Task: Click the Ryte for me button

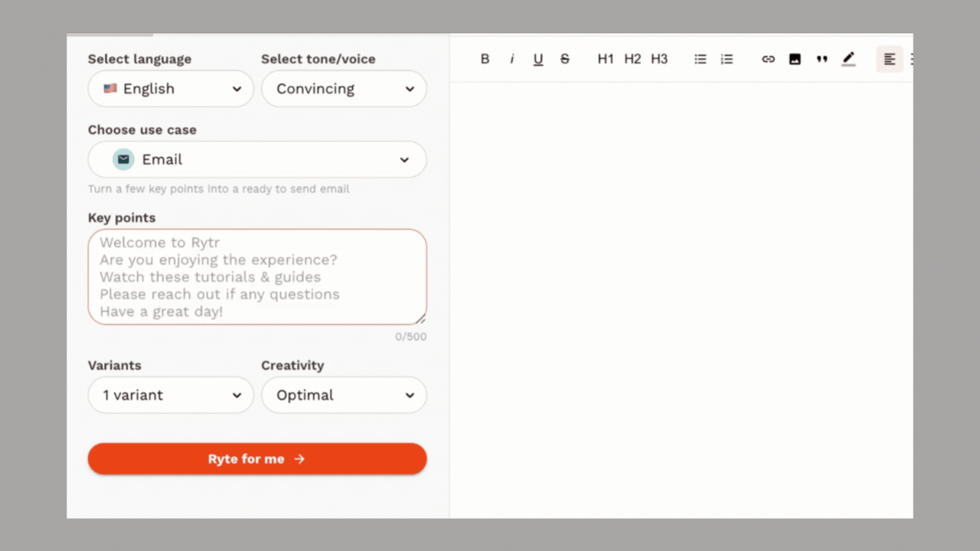Action: click(257, 458)
